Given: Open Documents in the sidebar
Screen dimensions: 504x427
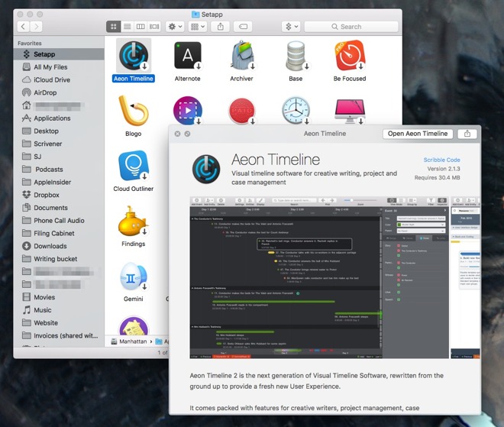Looking at the screenshot, I should [59, 208].
